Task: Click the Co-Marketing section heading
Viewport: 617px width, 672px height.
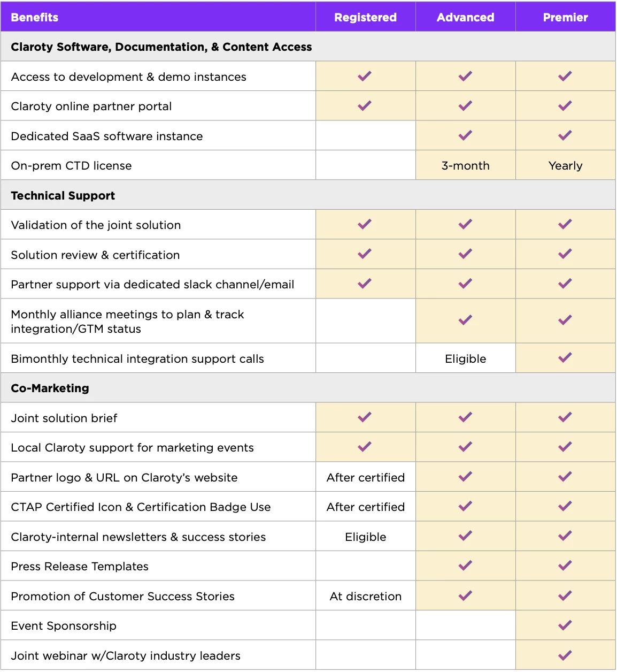Action: (x=50, y=388)
